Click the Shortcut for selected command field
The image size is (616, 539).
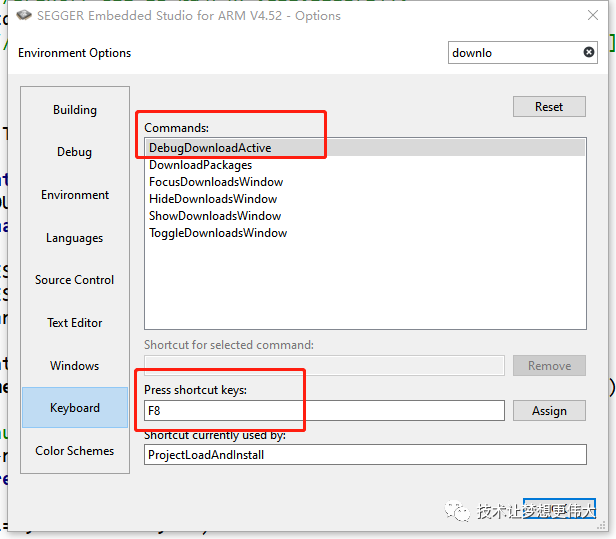click(x=324, y=366)
